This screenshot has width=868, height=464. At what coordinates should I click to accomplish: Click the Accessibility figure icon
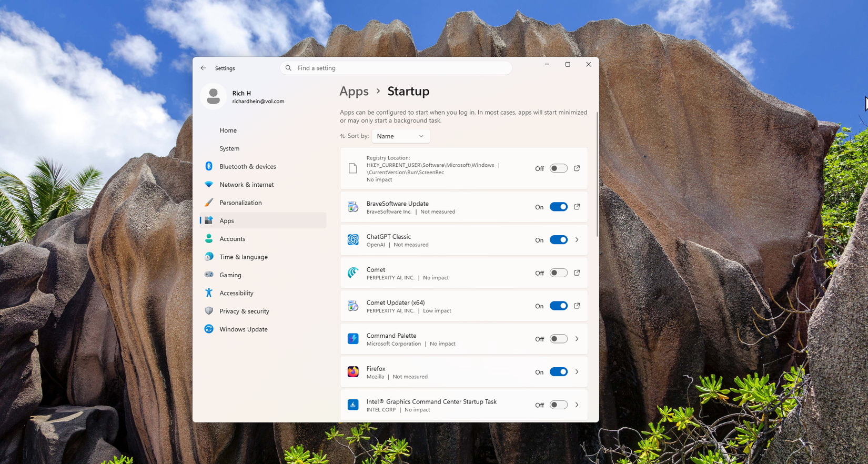209,293
